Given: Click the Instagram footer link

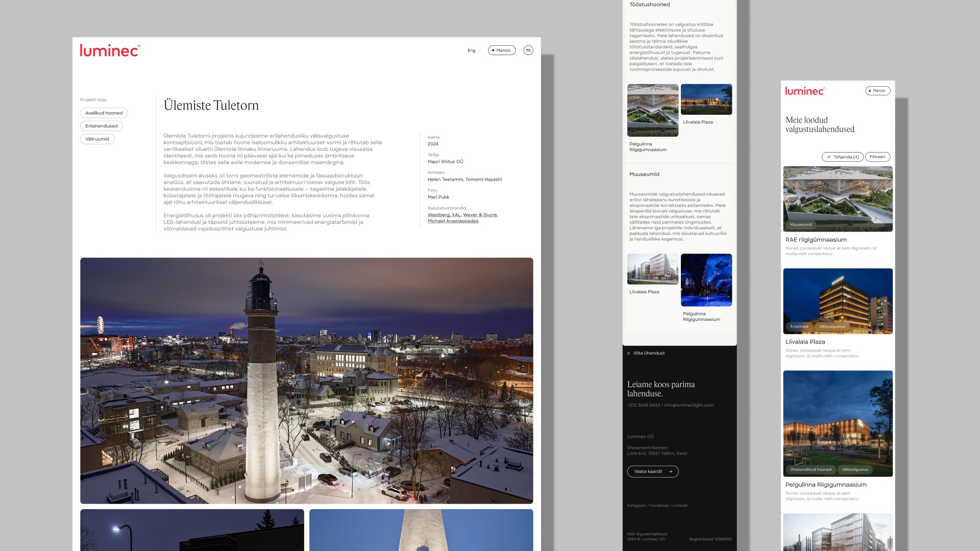Looking at the screenshot, I should point(636,506).
